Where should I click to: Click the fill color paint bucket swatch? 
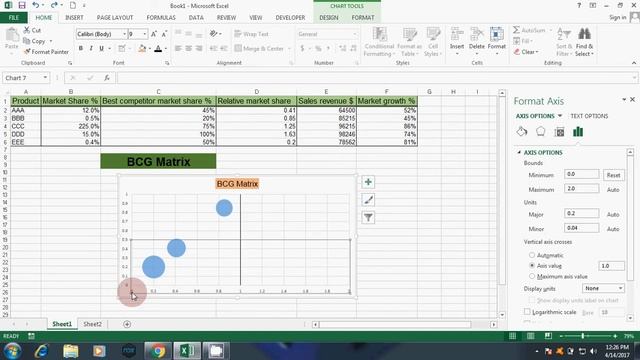(142, 49)
